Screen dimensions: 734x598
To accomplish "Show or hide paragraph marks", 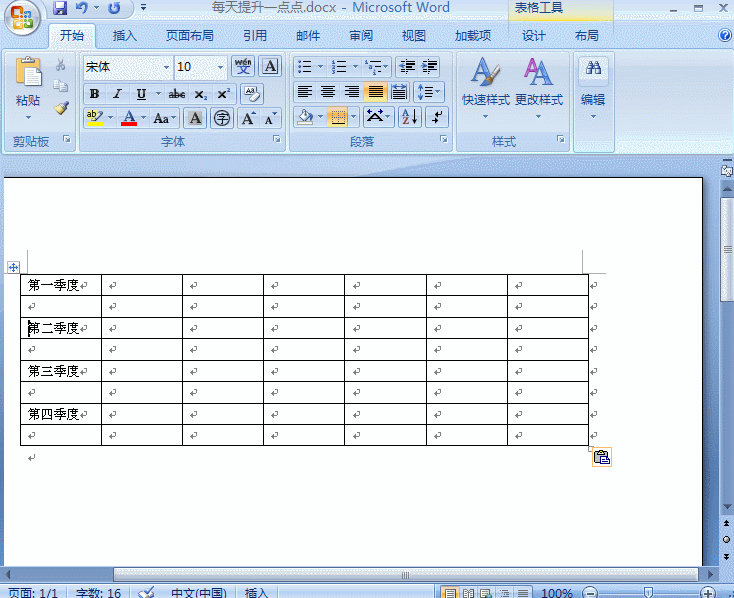I will pos(437,117).
